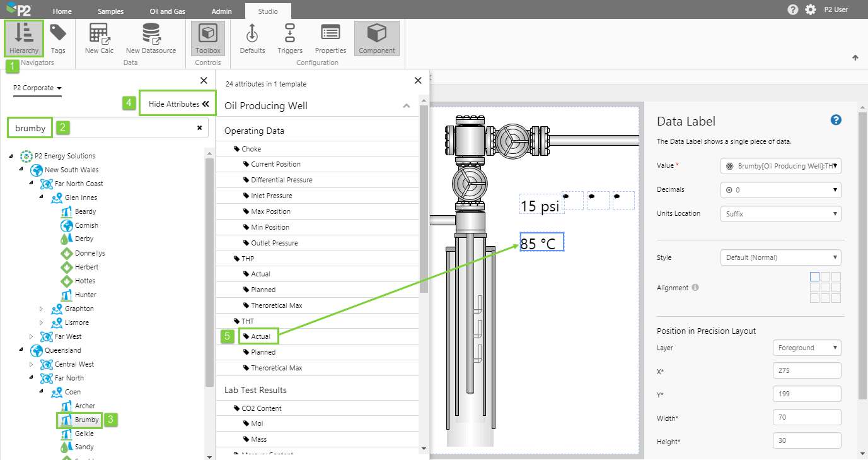The height and width of the screenshot is (460, 868).
Task: Switch to the Samples tab
Action: tap(111, 11)
